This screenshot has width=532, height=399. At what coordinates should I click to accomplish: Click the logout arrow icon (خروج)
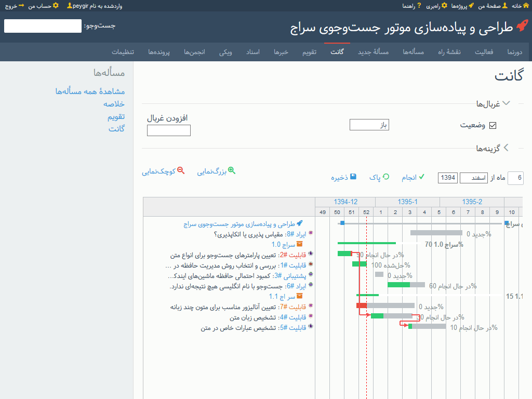tap(21, 6)
